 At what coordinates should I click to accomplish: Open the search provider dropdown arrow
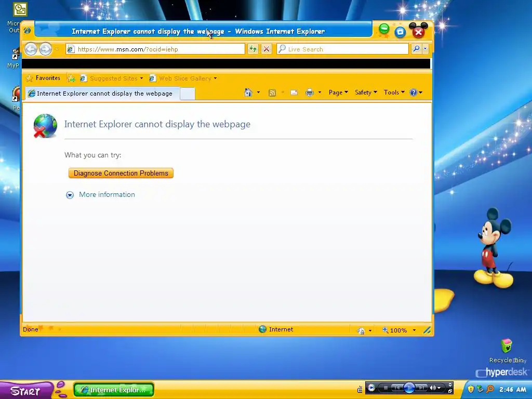(x=425, y=49)
